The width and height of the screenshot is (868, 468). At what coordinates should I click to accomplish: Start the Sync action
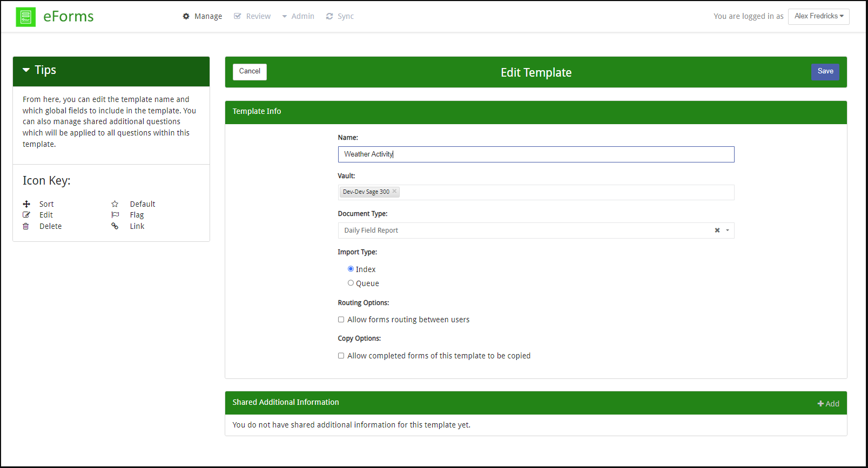point(340,16)
